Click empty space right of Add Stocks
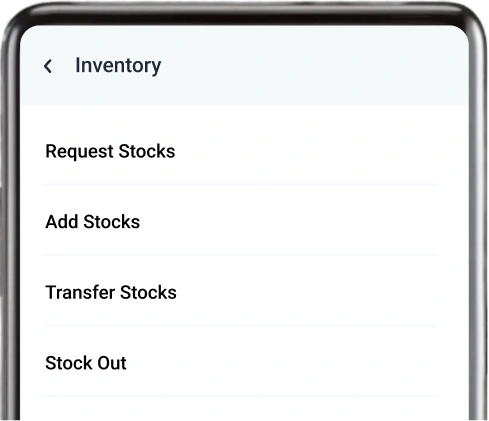Viewport: 489px width, 421px height. point(288,222)
